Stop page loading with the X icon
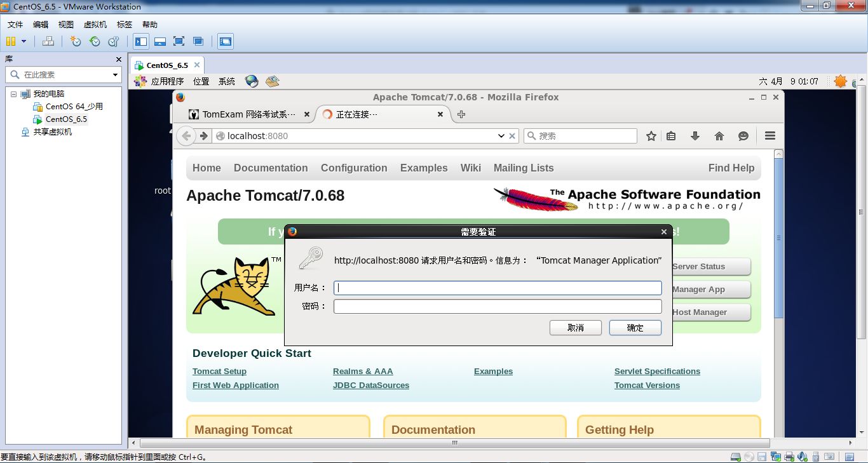The image size is (868, 463). tap(512, 136)
